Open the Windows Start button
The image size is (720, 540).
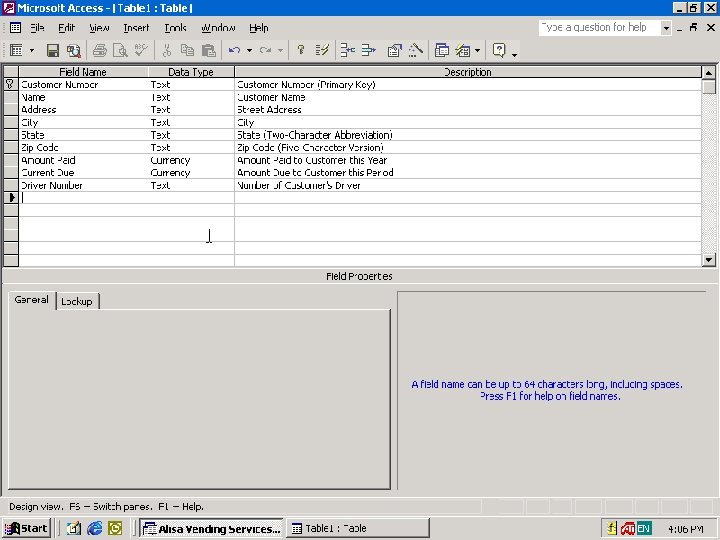(26, 529)
